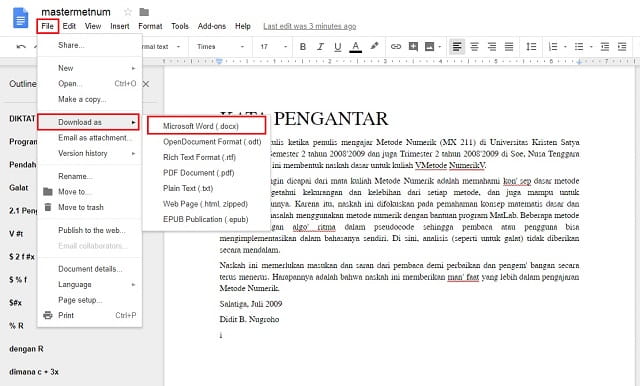Open the Tools menu
This screenshot has height=386, width=640.
click(180, 26)
